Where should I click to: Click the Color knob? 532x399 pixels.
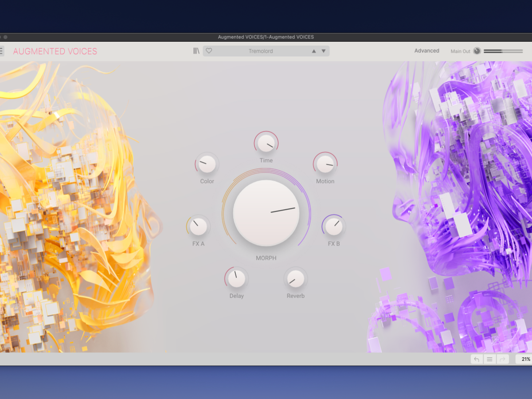pyautogui.click(x=207, y=164)
